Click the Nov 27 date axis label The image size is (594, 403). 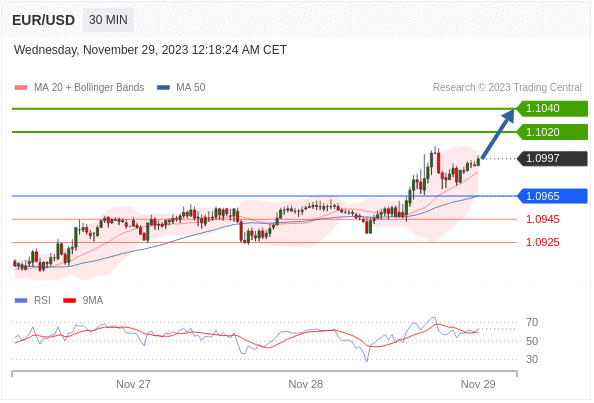(x=133, y=384)
